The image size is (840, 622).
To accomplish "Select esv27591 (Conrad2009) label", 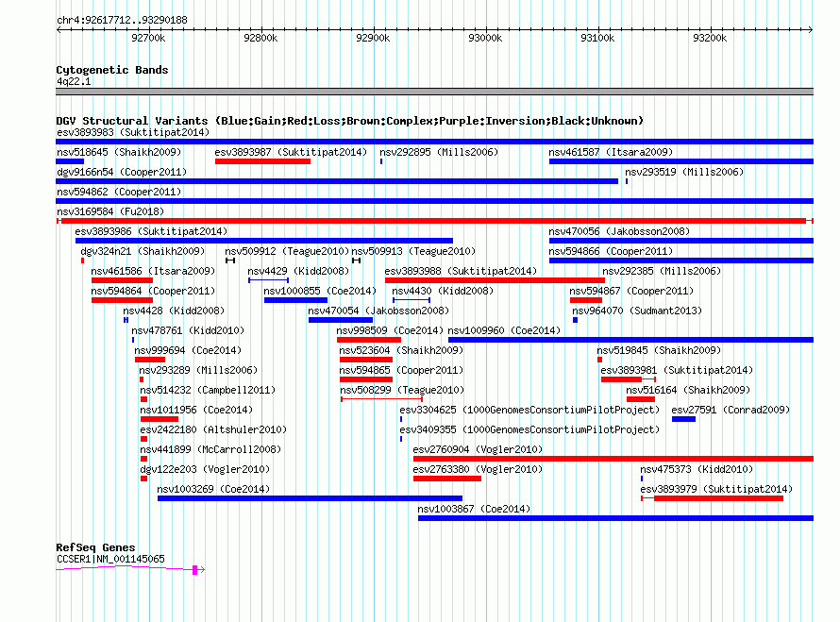I will pyautogui.click(x=731, y=410).
